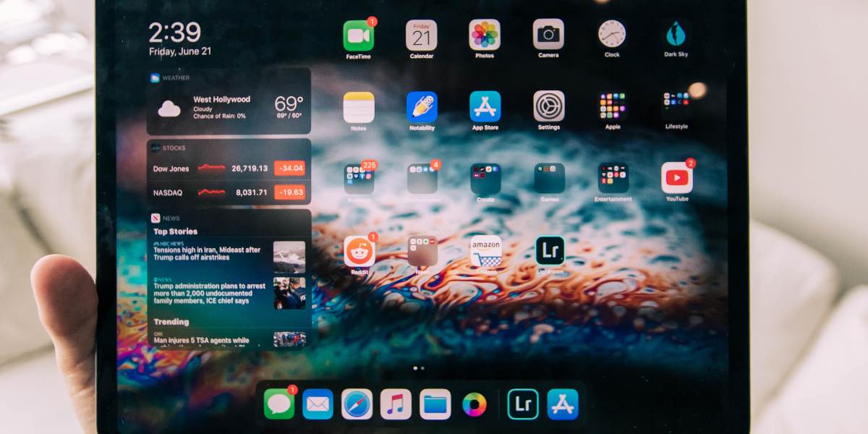Launch the Amazon shopping app

coord(486,251)
